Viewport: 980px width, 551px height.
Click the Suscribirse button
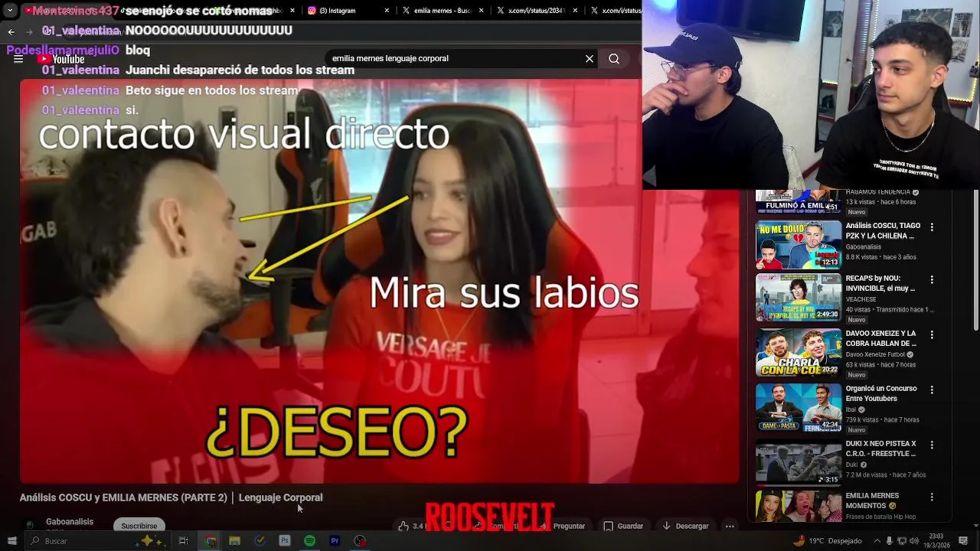(139, 526)
